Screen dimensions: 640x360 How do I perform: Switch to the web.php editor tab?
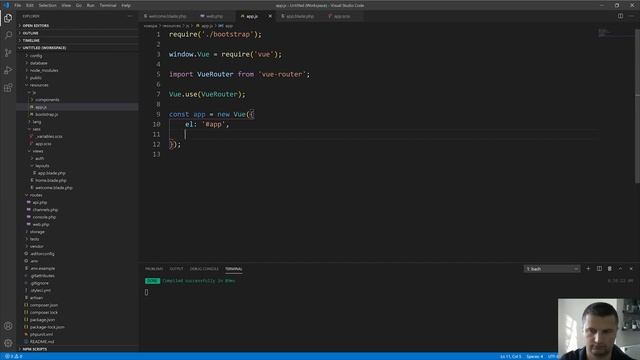pos(214,16)
